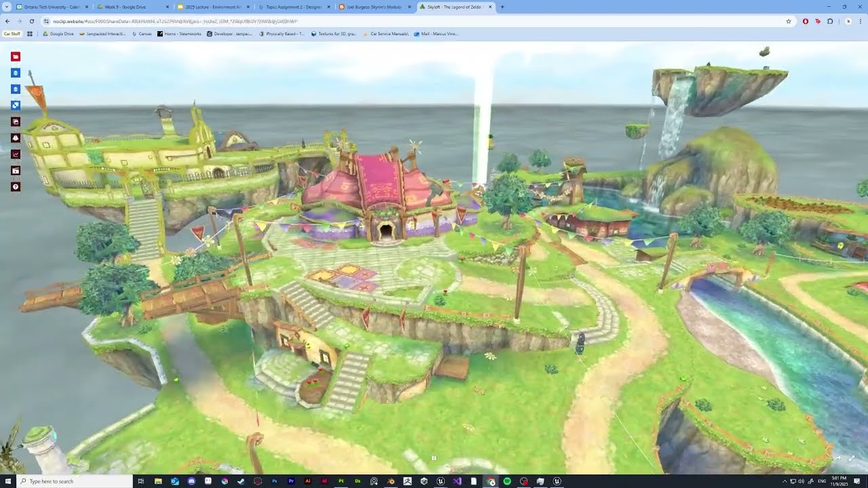Open the Chrome profile avatar

pyautogui.click(x=848, y=21)
